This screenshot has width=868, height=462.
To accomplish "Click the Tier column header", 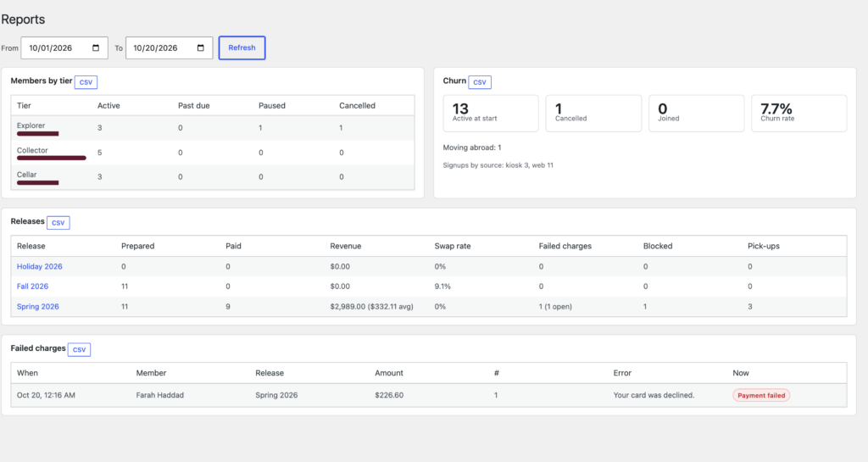I will point(24,106).
